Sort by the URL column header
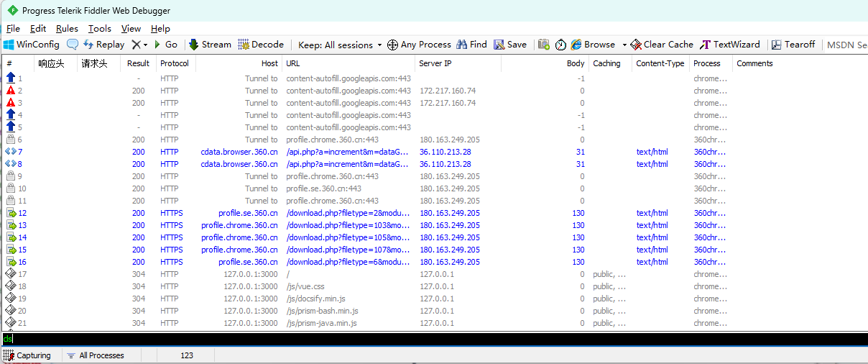The image size is (868, 364). [348, 63]
